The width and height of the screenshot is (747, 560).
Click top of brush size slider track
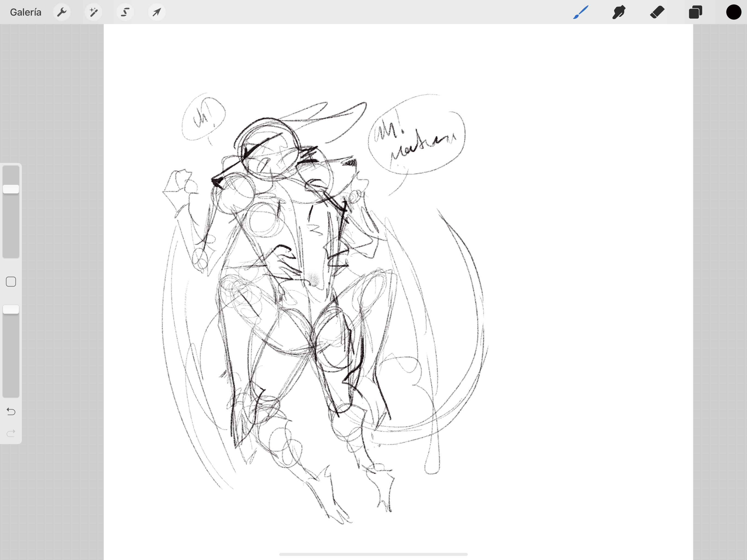click(11, 170)
